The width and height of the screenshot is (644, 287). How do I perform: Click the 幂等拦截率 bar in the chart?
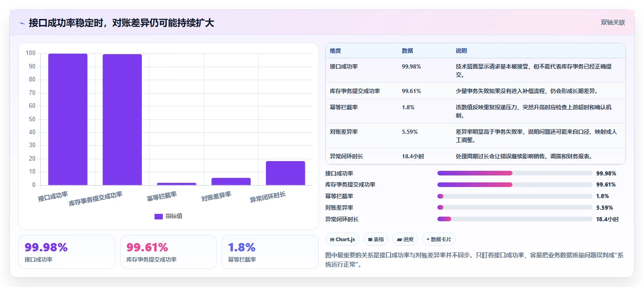coord(177,184)
